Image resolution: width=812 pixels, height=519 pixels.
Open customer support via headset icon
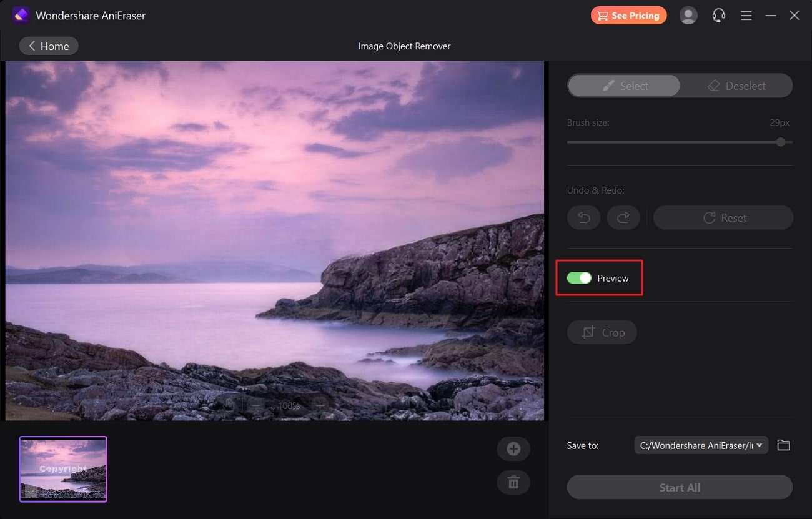(x=718, y=15)
